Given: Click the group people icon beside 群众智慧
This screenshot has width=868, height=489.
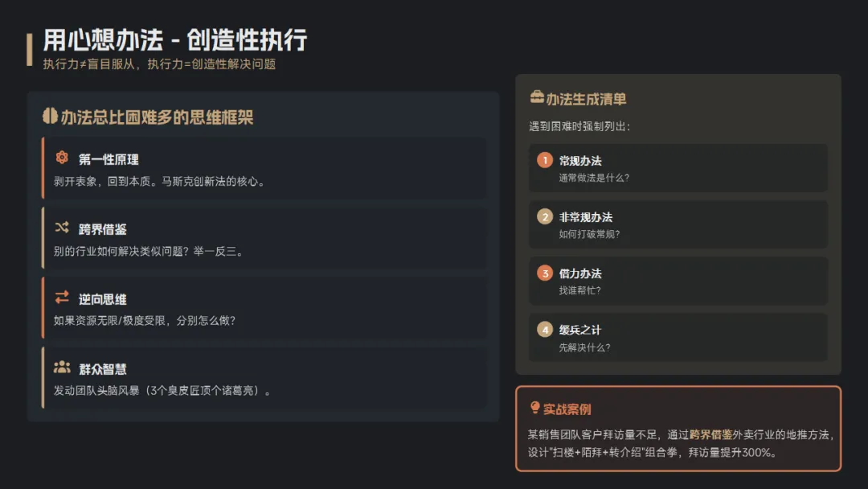Looking at the screenshot, I should tap(62, 368).
